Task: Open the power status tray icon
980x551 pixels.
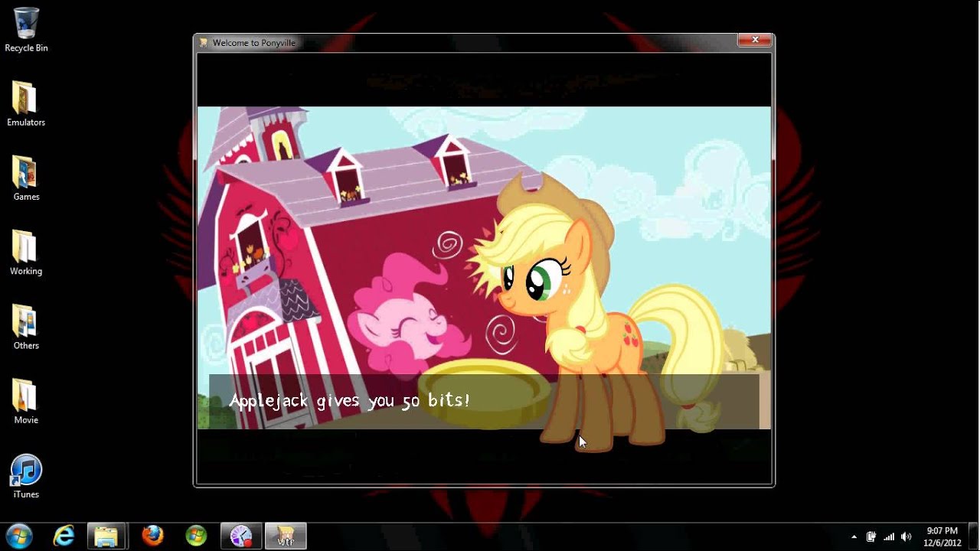Action: [x=871, y=536]
